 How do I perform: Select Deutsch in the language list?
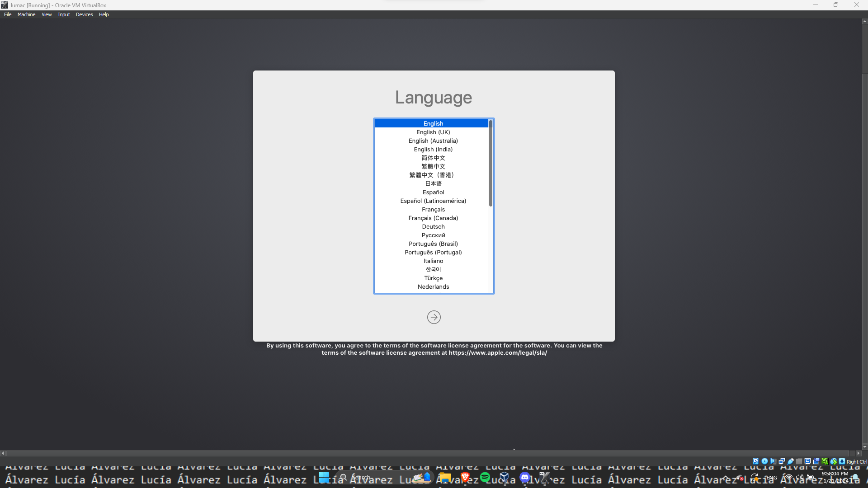433,226
